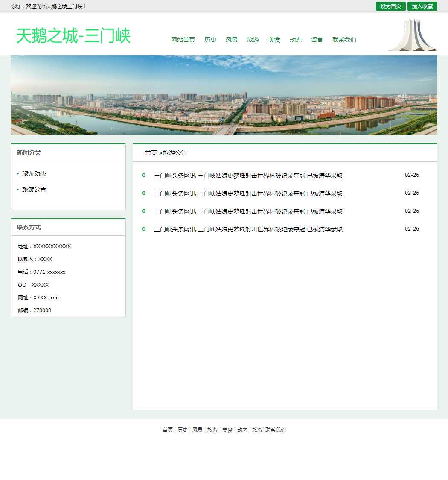Click the green bullet icon of the first news item

144,176
